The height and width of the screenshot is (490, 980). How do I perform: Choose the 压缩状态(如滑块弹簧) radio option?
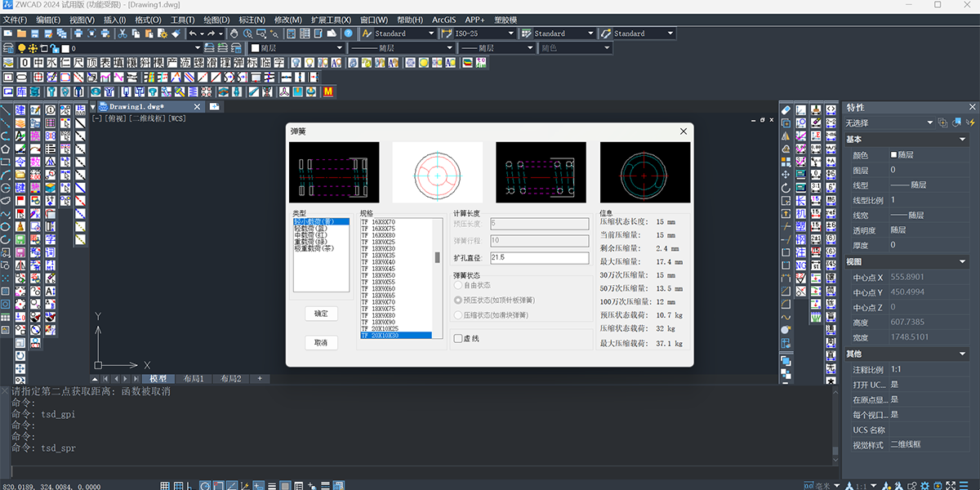click(457, 314)
